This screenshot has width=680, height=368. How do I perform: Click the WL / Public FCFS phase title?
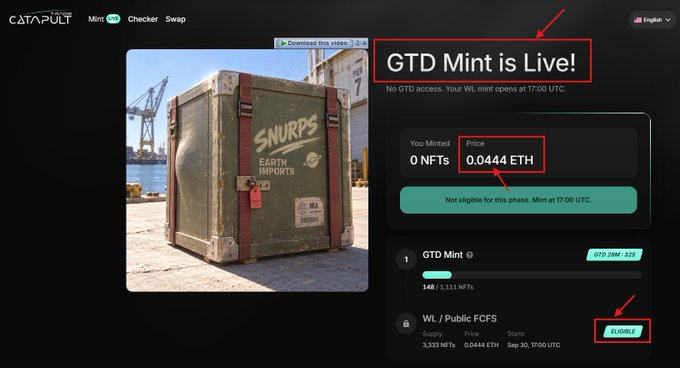[460, 319]
